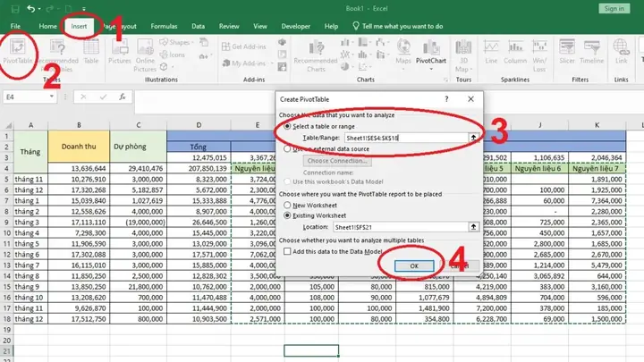Click the Location input field
The width and height of the screenshot is (644, 362).
point(401,227)
